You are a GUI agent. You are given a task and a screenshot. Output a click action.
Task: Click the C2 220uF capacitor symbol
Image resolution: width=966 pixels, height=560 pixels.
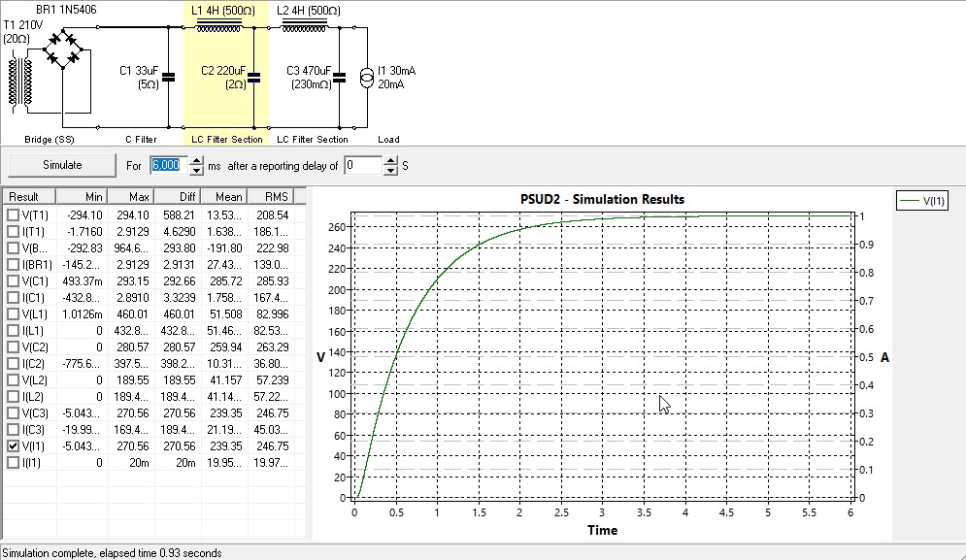(x=252, y=78)
